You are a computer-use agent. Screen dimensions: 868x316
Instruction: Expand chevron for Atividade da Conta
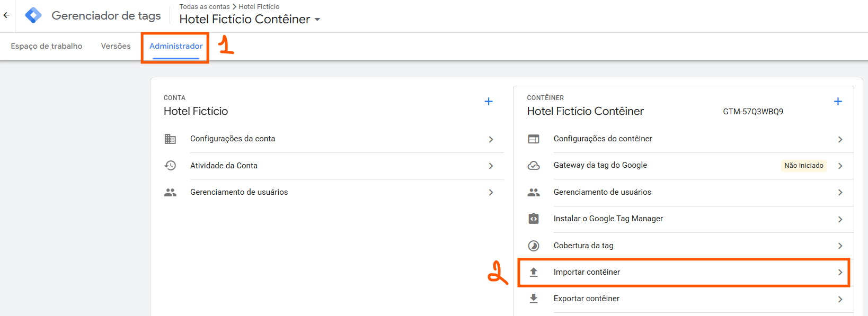point(491,166)
